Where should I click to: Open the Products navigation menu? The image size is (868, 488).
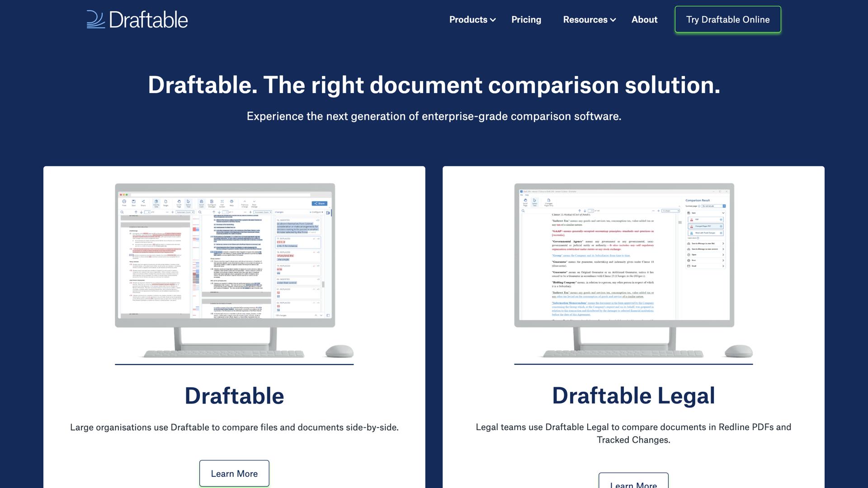tap(472, 19)
